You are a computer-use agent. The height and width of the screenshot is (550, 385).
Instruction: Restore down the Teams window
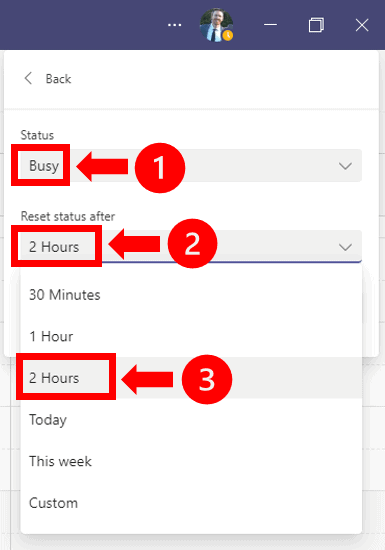[316, 25]
